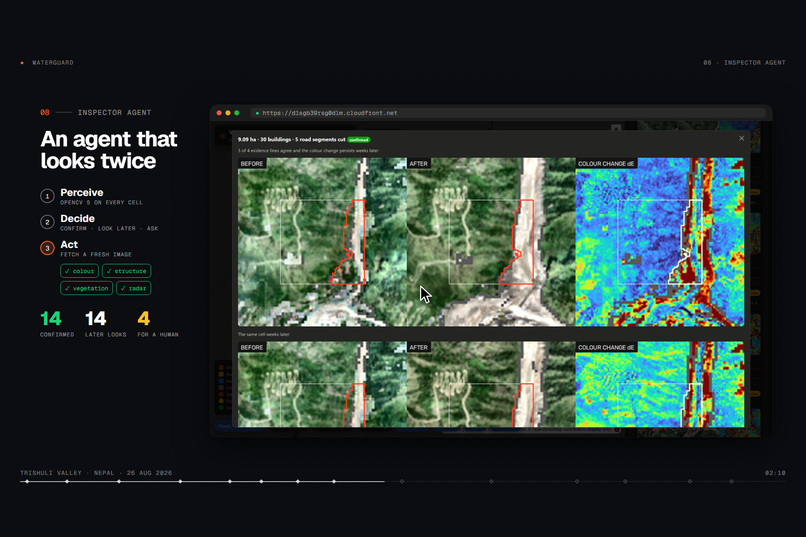806x537 pixels.
Task: Click the '08 · INSPECTOR AGENT' label in the header
Action: point(744,63)
